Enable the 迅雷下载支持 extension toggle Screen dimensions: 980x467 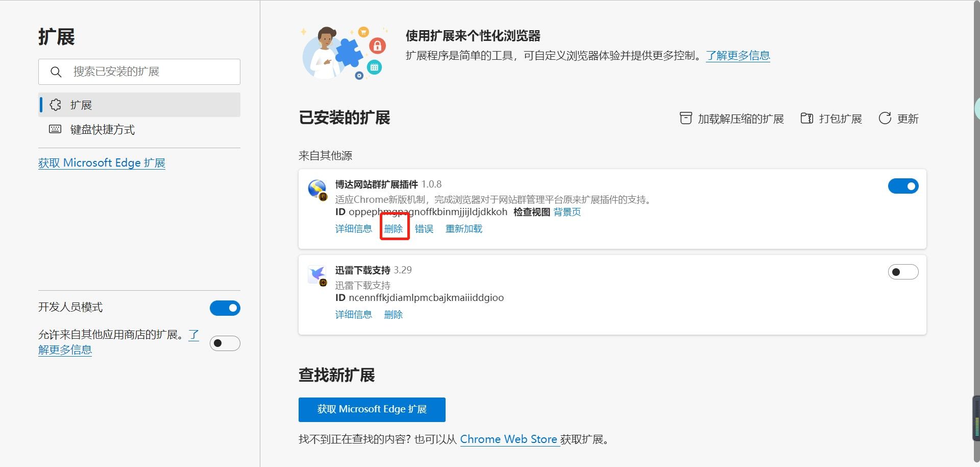[903, 272]
